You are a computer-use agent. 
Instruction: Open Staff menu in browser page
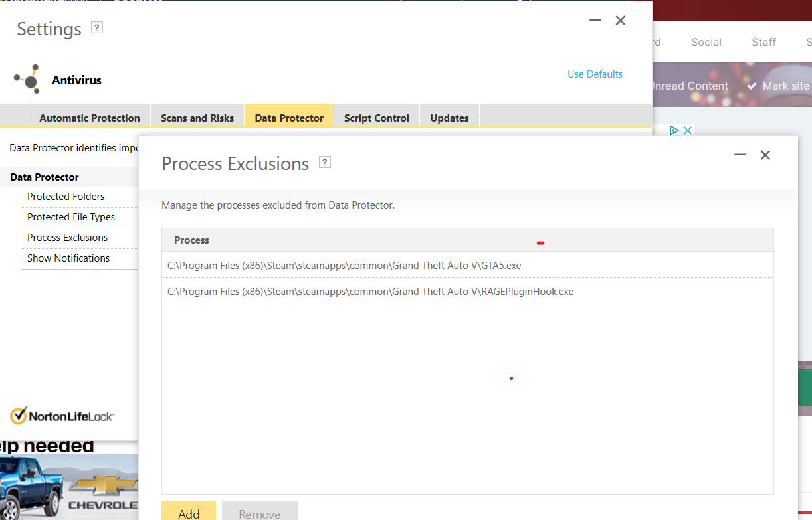click(x=764, y=42)
